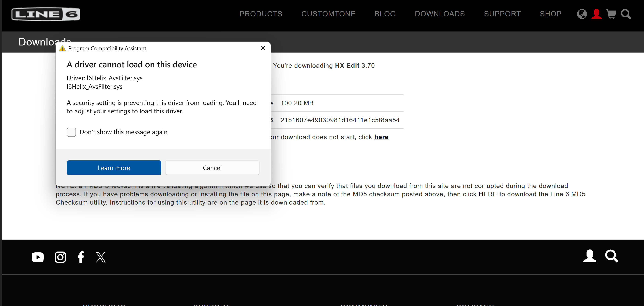Open the Facebook footer icon
This screenshot has height=306, width=644.
81,257
